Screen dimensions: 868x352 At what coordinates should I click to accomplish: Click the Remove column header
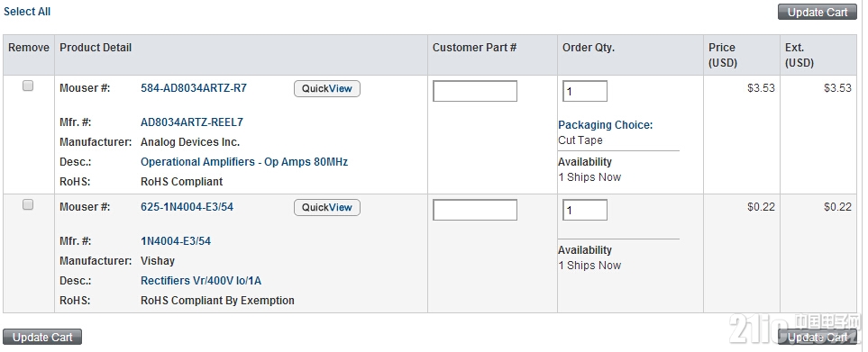click(29, 48)
